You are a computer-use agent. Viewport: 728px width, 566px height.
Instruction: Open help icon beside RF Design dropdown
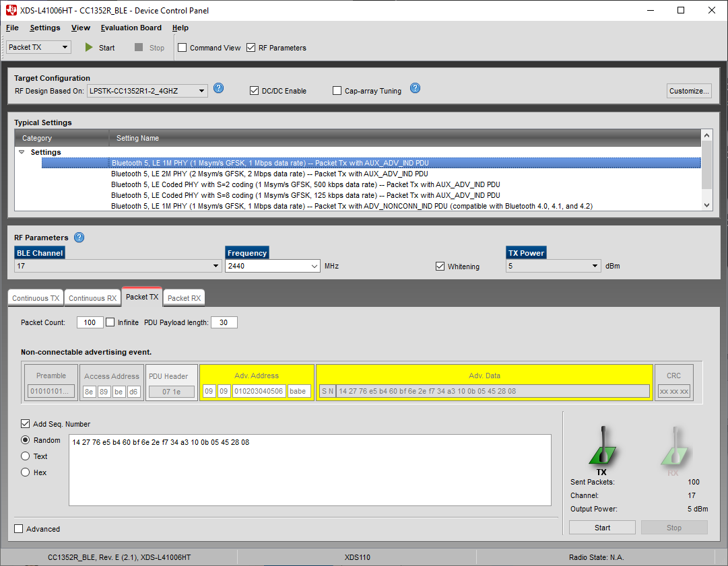[219, 88]
